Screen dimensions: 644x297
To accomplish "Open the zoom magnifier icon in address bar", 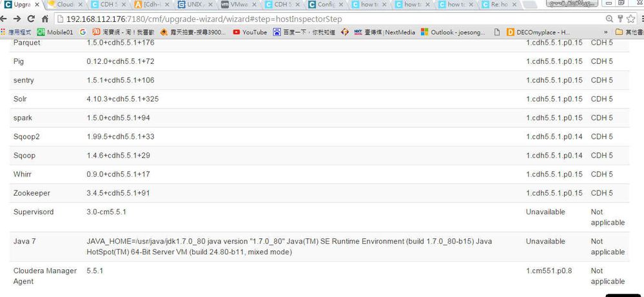I will coord(609,19).
